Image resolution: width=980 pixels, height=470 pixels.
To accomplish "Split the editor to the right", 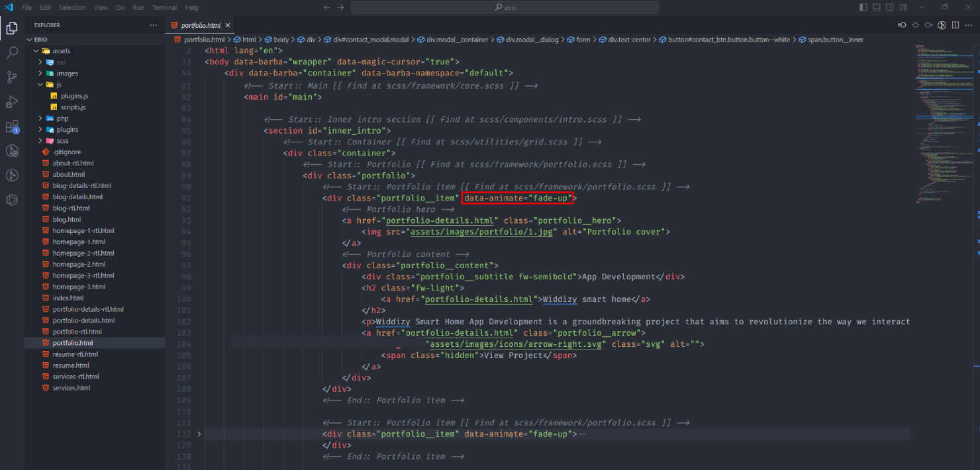I will pyautogui.click(x=955, y=25).
